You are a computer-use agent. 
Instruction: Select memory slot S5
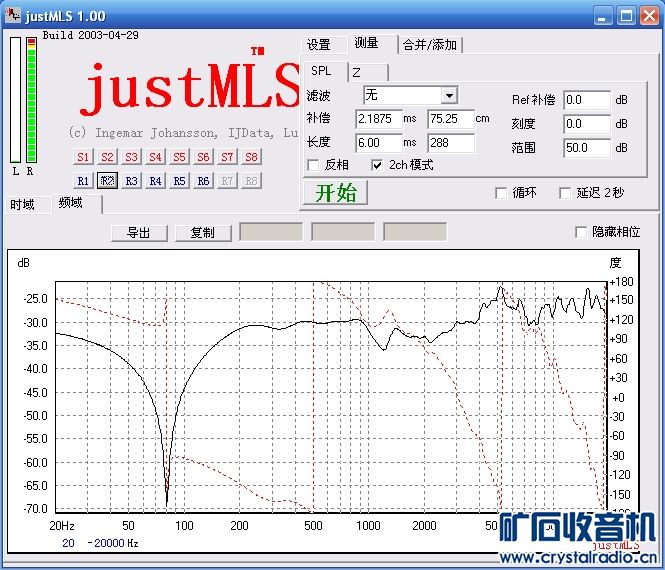[179, 157]
